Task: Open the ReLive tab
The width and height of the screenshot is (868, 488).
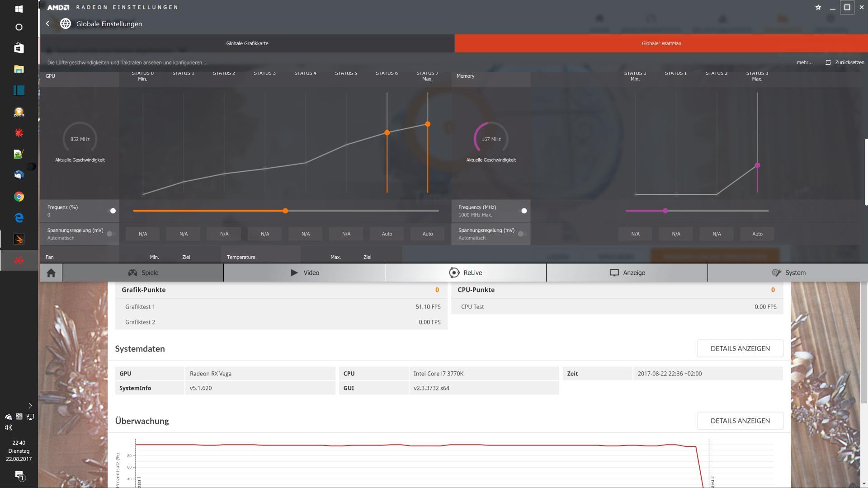Action: pyautogui.click(x=466, y=272)
